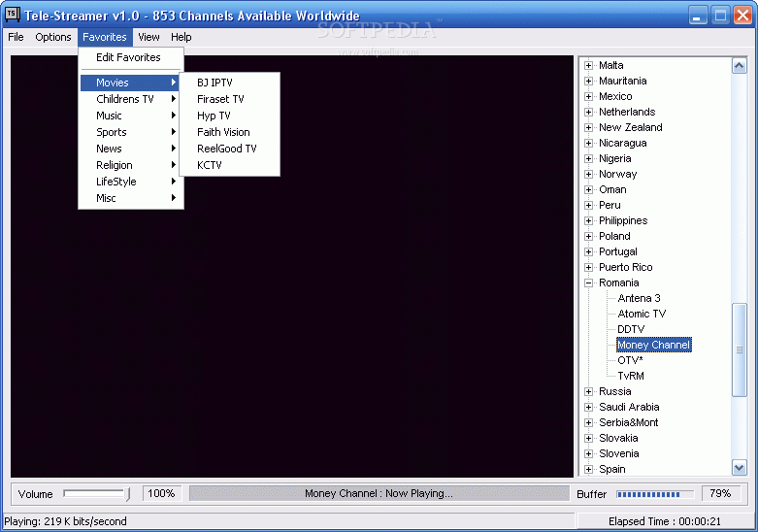The image size is (758, 532).
Task: Expand the Norway node
Action: (x=588, y=174)
